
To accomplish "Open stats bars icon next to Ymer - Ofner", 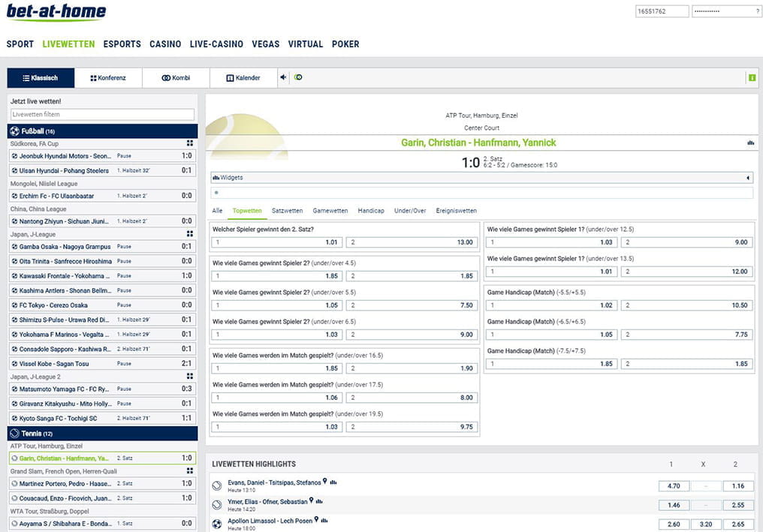I will [x=319, y=500].
